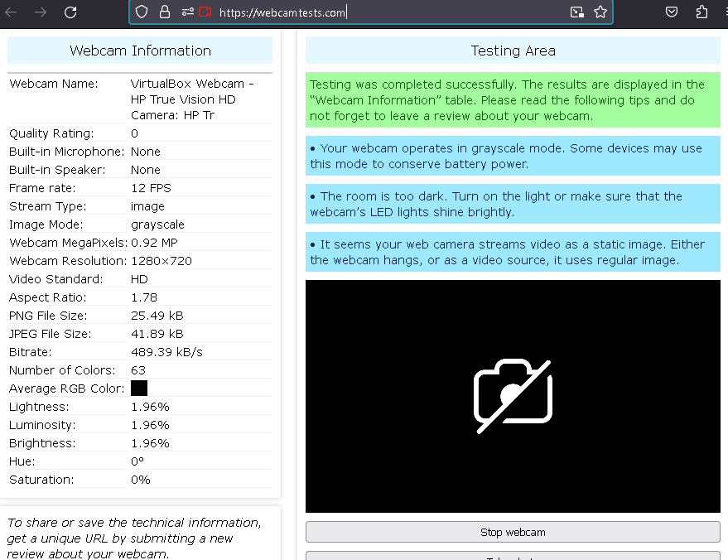Viewport: 728px width, 560px height.
Task: Go forward using the forward arrow
Action: [38, 12]
